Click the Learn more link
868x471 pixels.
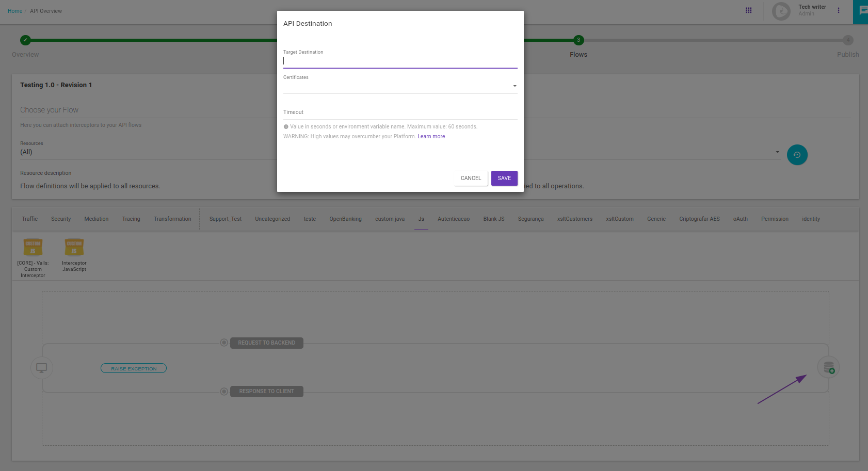point(431,136)
